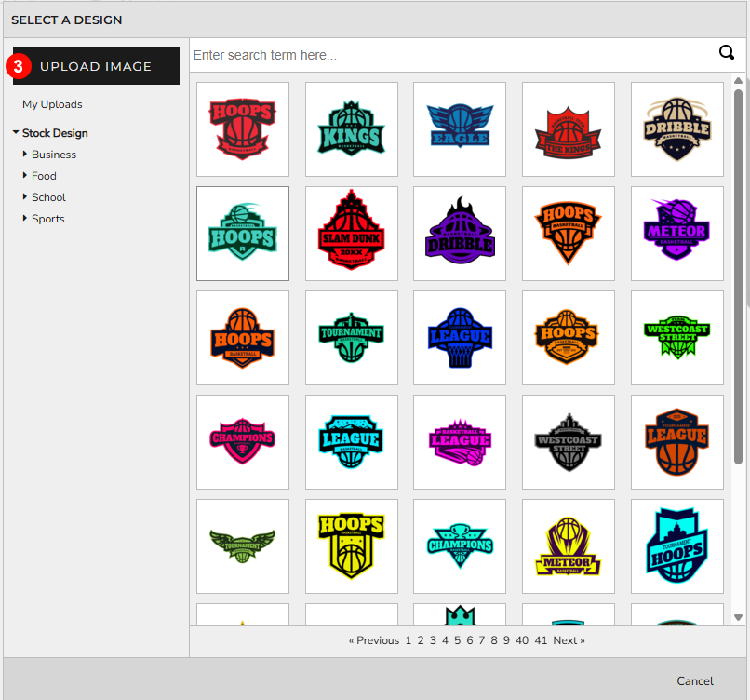The image size is (750, 700).
Task: Go to the Next page of designs
Action: coord(569,640)
